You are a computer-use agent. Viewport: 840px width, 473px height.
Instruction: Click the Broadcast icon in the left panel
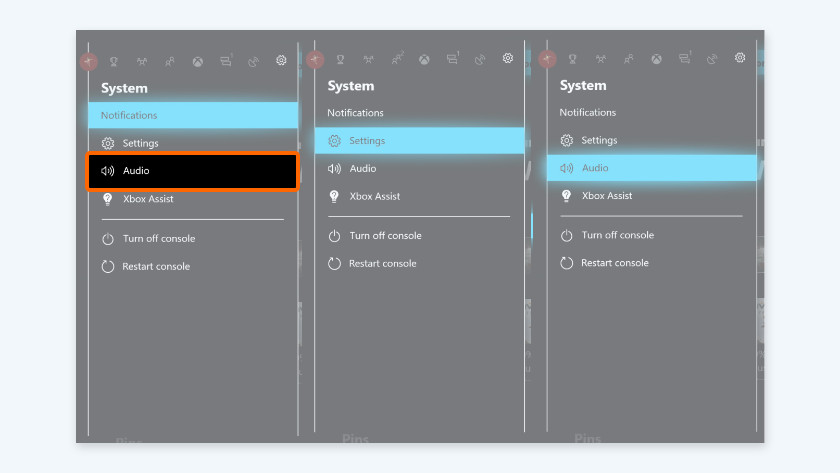click(253, 61)
